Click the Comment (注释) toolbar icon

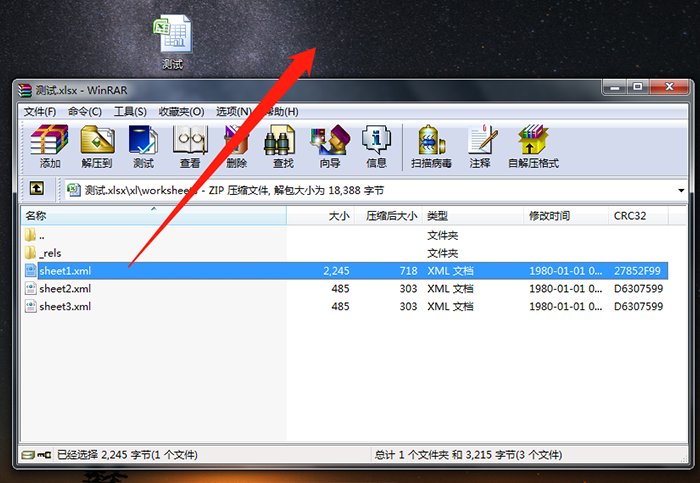pyautogui.click(x=480, y=146)
